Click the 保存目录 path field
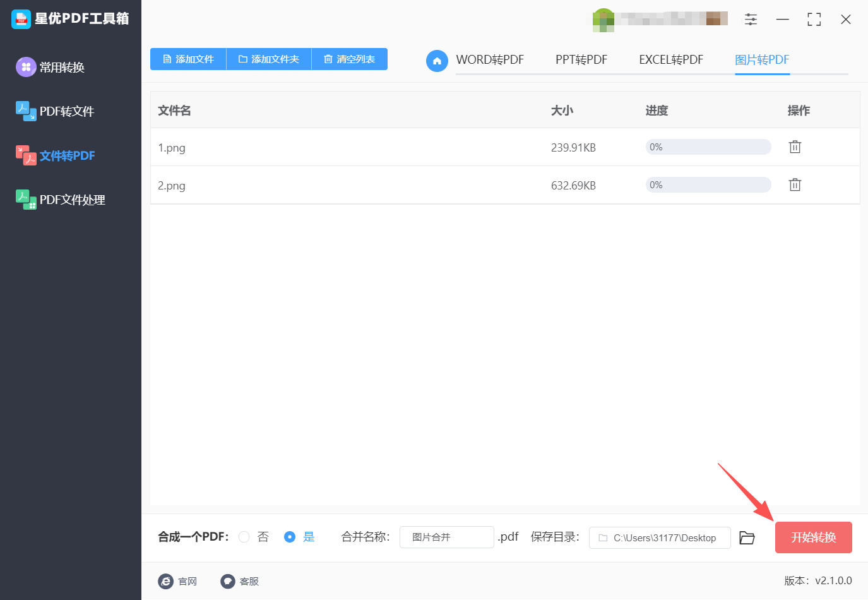This screenshot has height=600, width=868. (x=660, y=538)
